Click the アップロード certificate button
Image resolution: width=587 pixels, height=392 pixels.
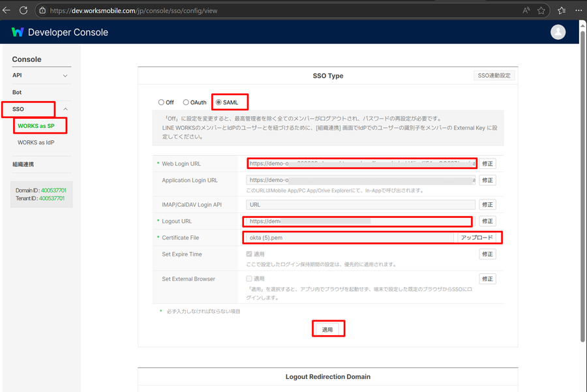pos(477,237)
